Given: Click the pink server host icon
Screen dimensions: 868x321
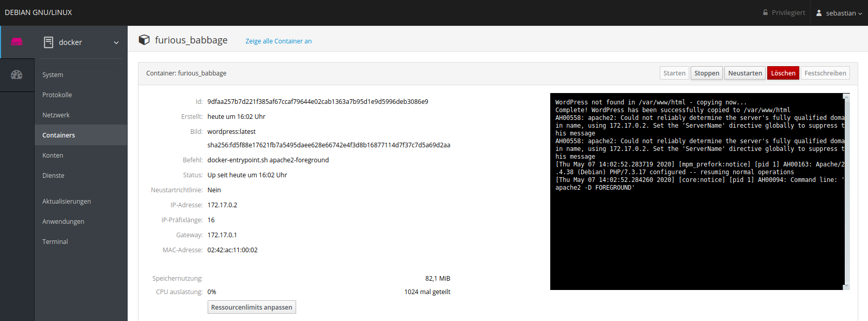Looking at the screenshot, I should click(17, 42).
